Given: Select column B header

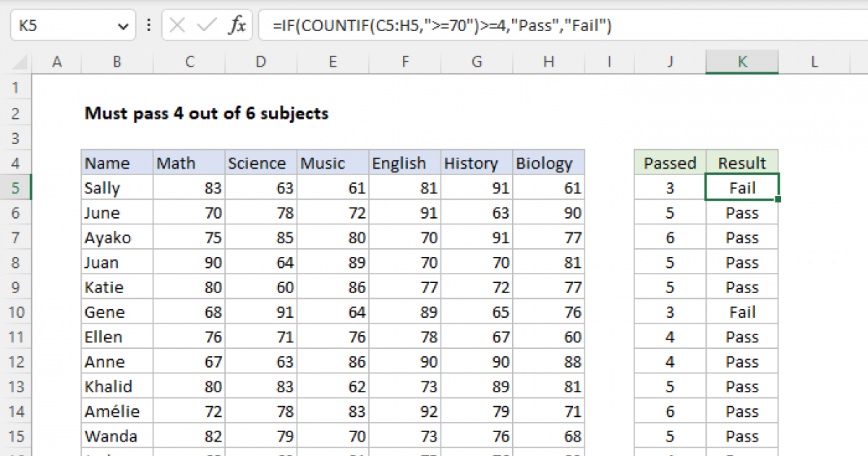Looking at the screenshot, I should pos(116,62).
